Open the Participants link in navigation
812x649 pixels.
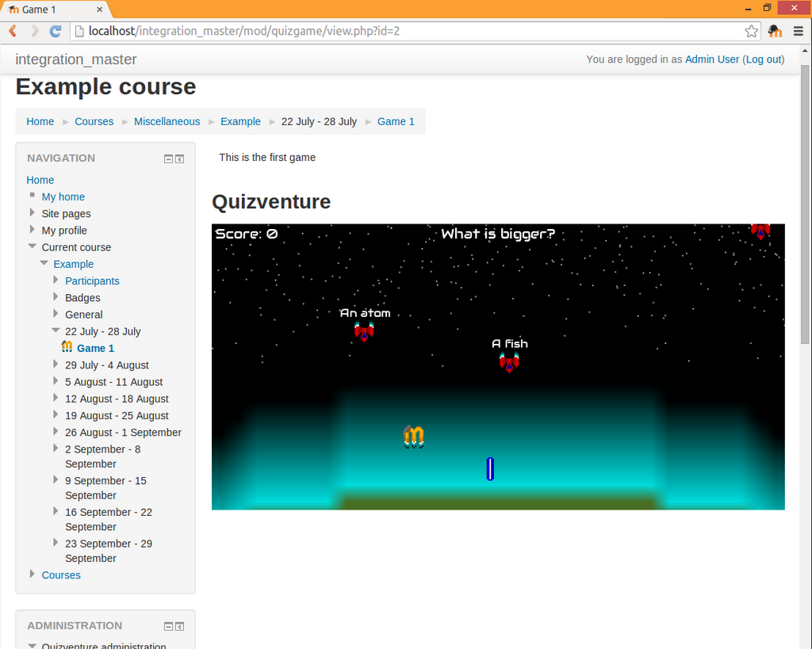[92, 281]
